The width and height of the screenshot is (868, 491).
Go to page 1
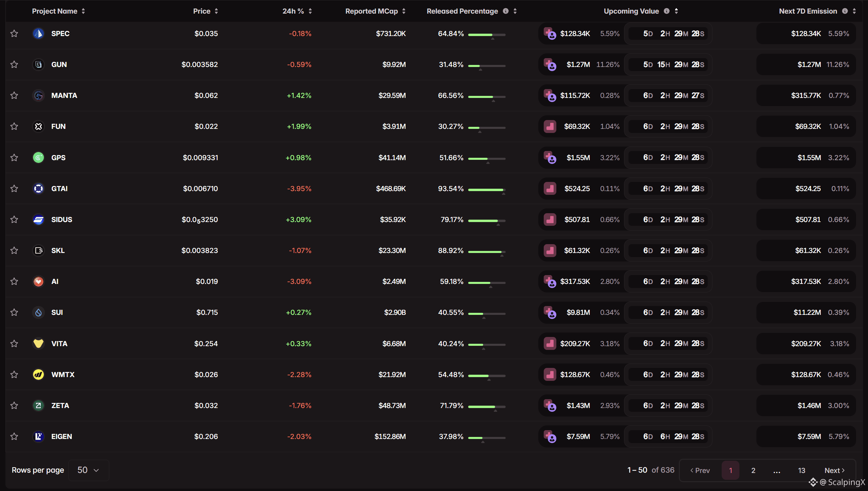(731, 470)
